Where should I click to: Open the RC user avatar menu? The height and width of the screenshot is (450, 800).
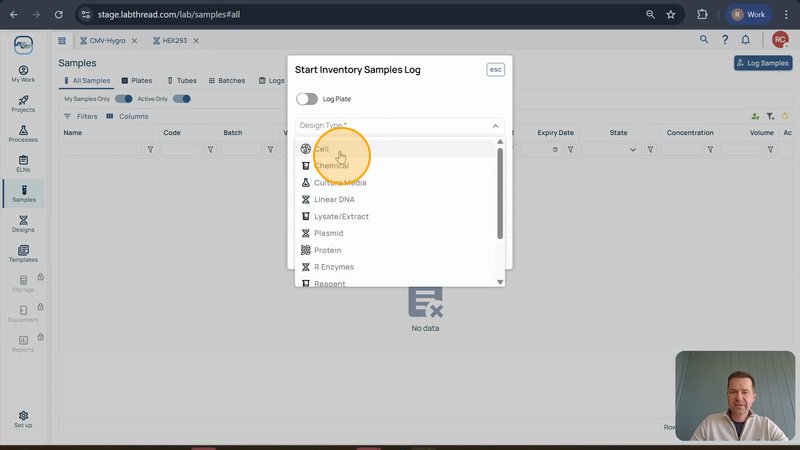click(x=780, y=39)
